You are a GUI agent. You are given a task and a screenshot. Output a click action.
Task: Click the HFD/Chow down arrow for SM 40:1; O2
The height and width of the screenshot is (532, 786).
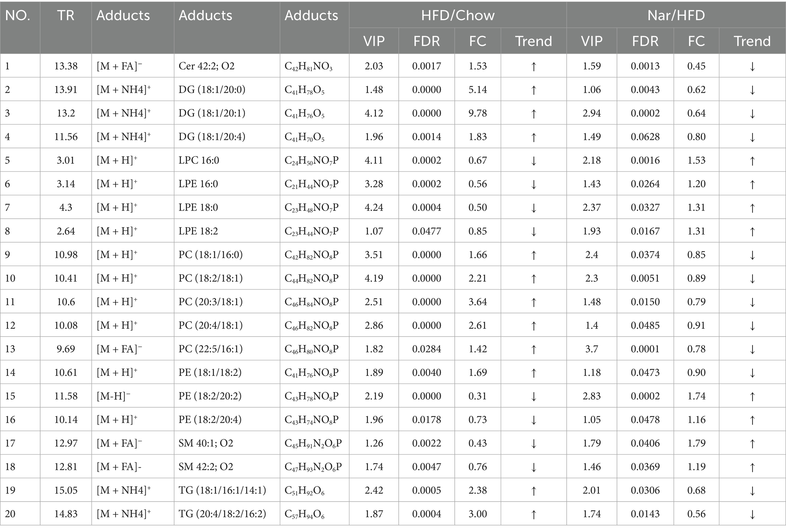pos(534,443)
